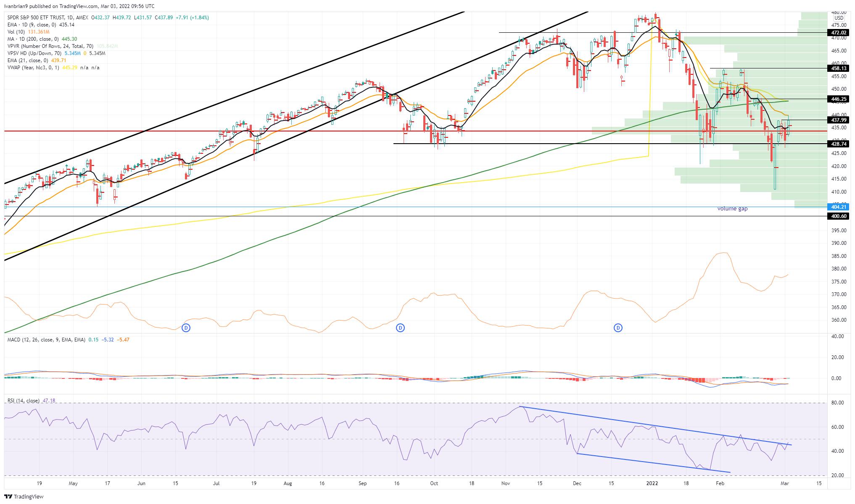Click the VPVR Number Of Rows legend
855x504 pixels.
(50, 46)
